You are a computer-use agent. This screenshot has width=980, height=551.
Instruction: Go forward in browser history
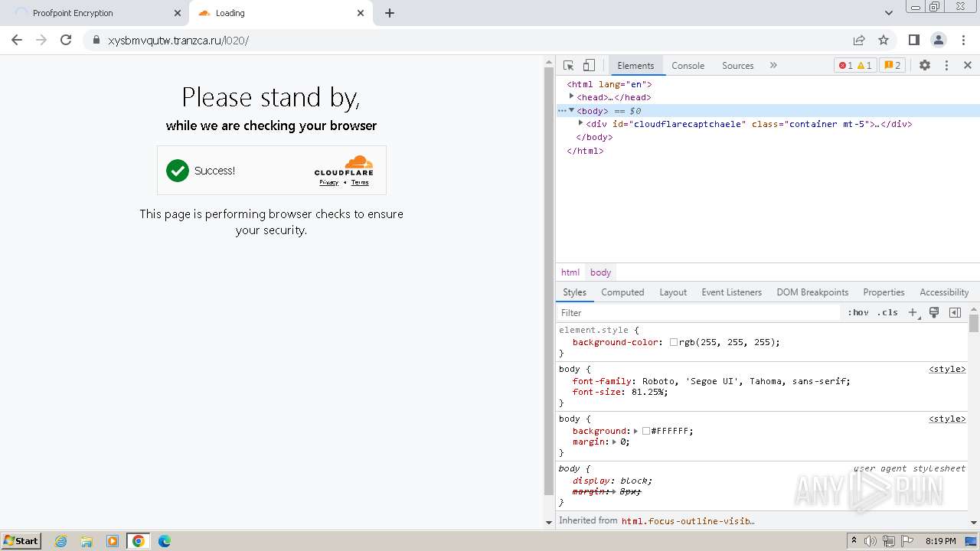(x=41, y=40)
